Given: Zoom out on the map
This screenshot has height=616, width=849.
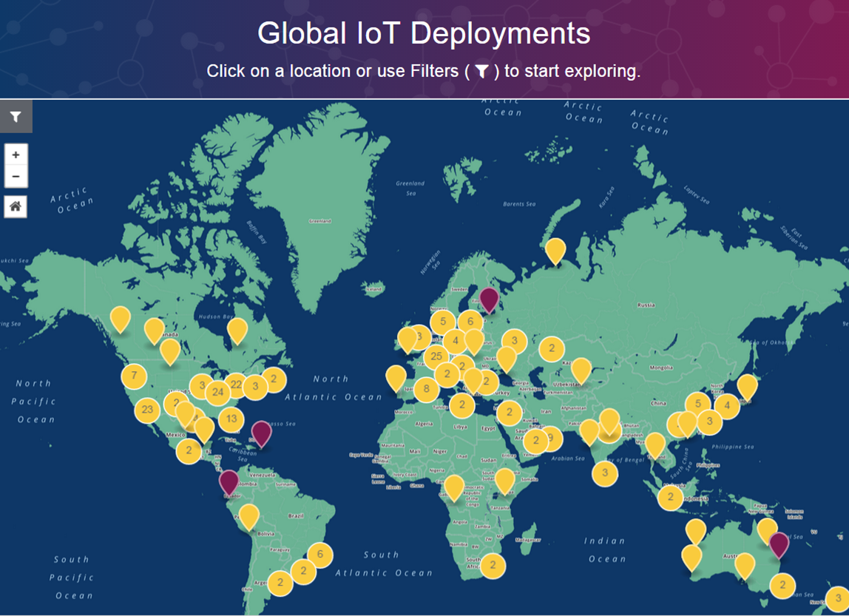Looking at the screenshot, I should 15,177.
